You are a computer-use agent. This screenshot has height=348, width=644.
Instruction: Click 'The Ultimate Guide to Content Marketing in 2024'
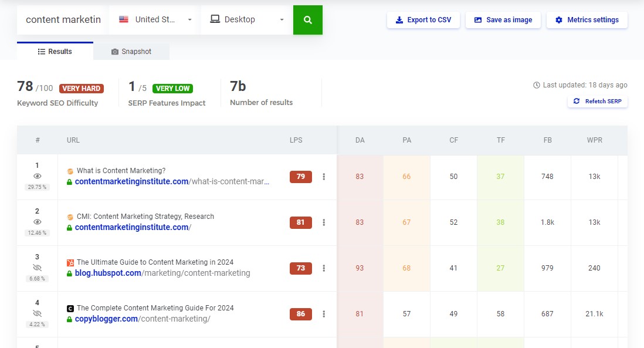155,262
